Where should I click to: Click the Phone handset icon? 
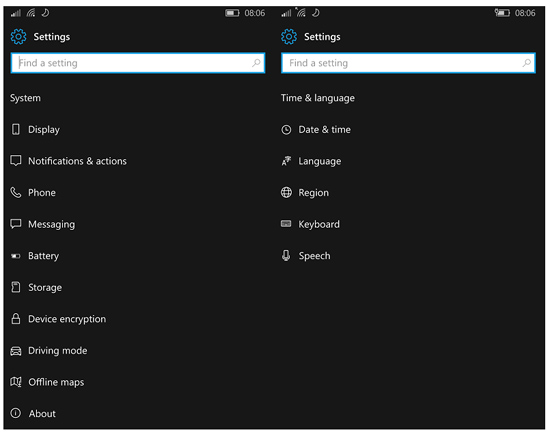(x=16, y=193)
